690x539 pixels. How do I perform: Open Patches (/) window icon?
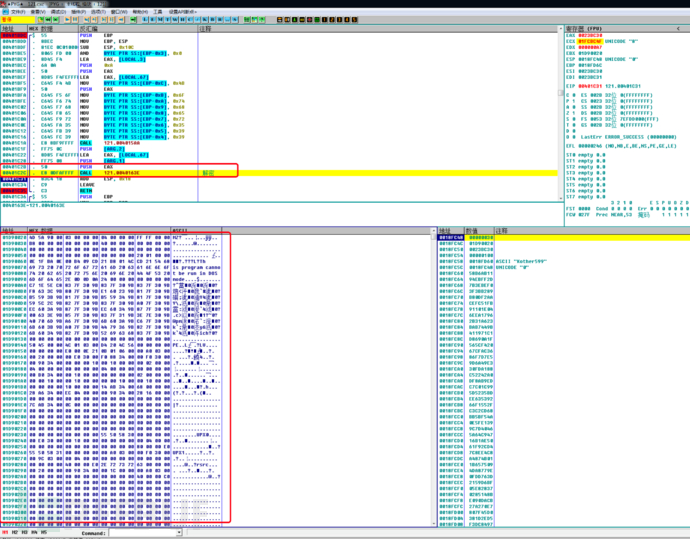197,19
